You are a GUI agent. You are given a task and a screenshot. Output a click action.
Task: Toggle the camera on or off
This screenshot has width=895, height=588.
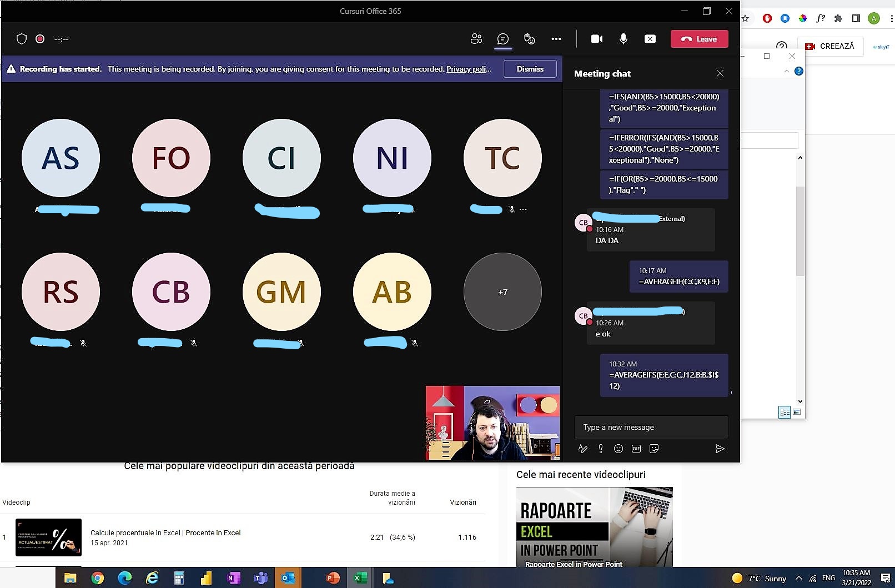point(597,39)
